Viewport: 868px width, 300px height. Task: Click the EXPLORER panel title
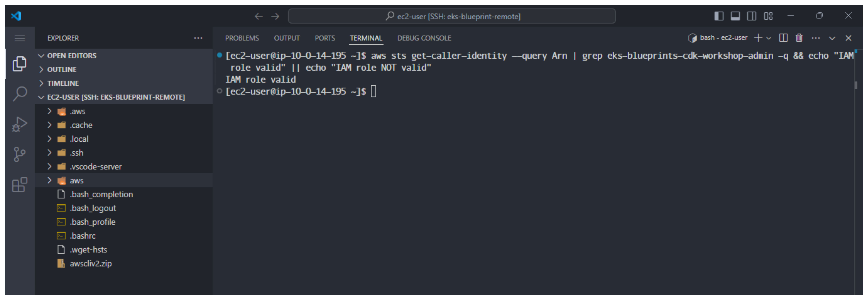[x=63, y=38]
